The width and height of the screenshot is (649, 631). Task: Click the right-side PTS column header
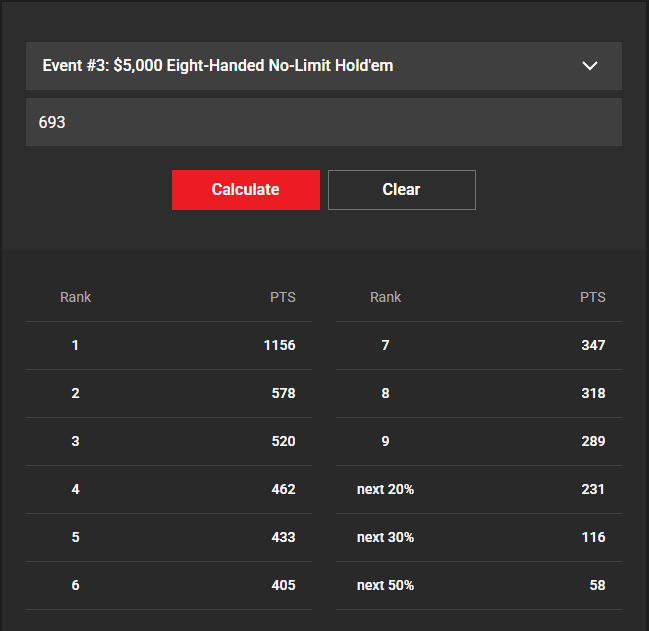[592, 297]
